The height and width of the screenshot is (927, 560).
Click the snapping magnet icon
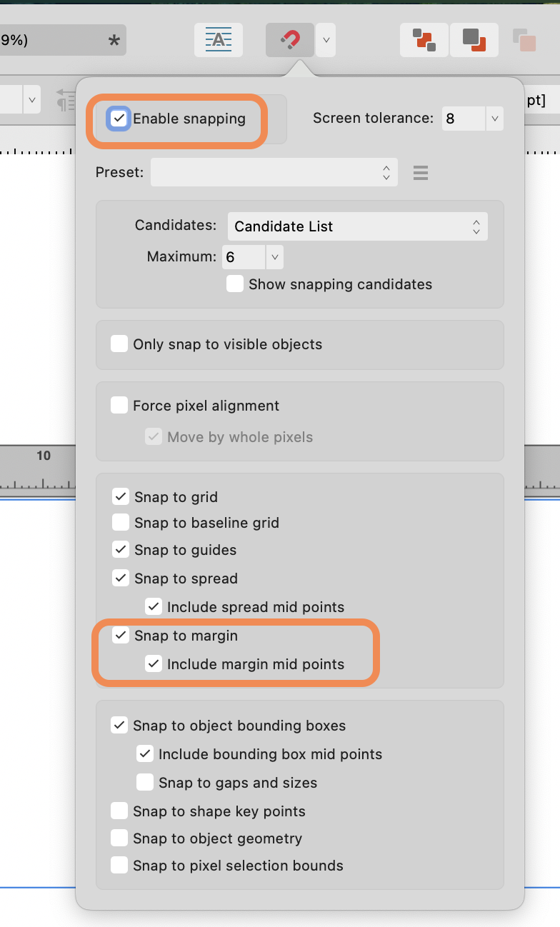point(289,40)
